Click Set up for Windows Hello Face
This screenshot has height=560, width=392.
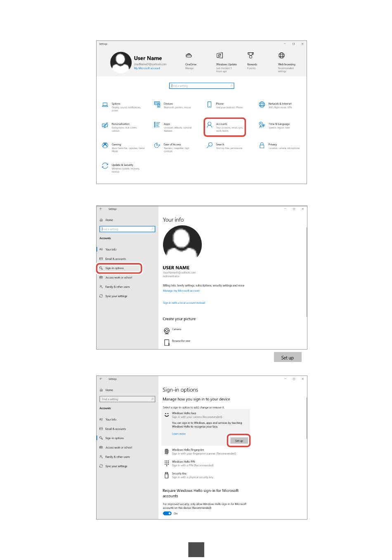(x=239, y=441)
